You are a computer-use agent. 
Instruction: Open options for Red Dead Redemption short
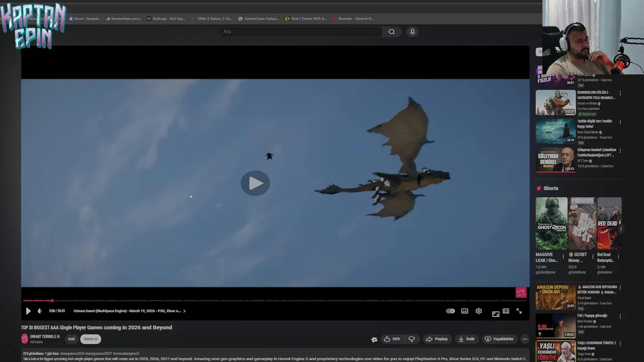pos(618,256)
